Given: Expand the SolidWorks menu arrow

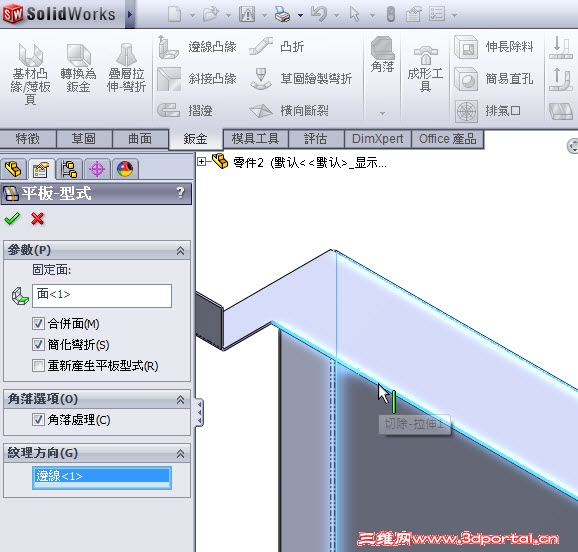Looking at the screenshot, I should [x=130, y=15].
